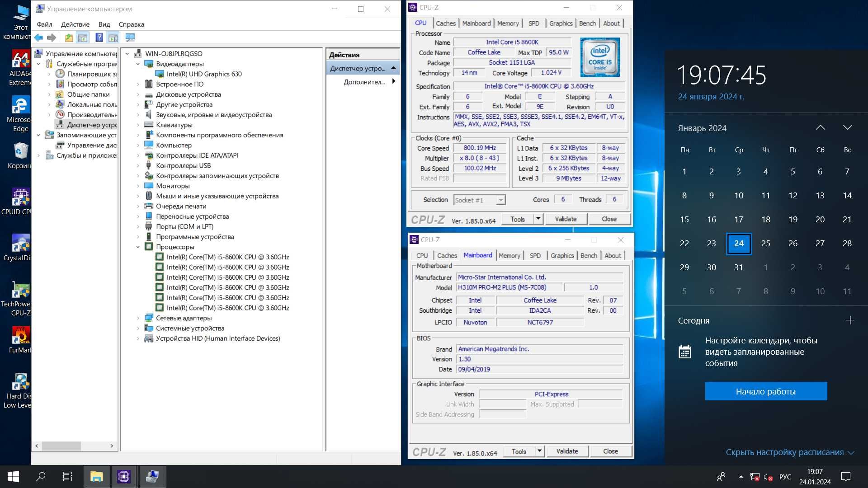
Task: Open the Recycle Bin desktop icon
Action: [20, 155]
